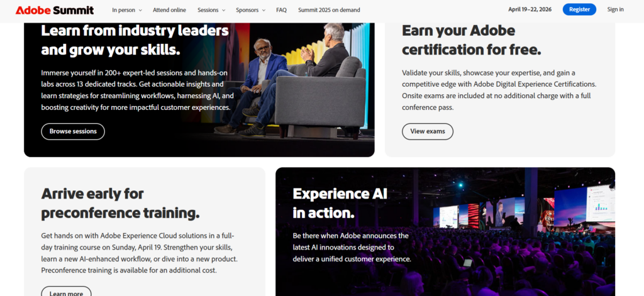
Task: Click the View exams button
Action: pos(428,131)
